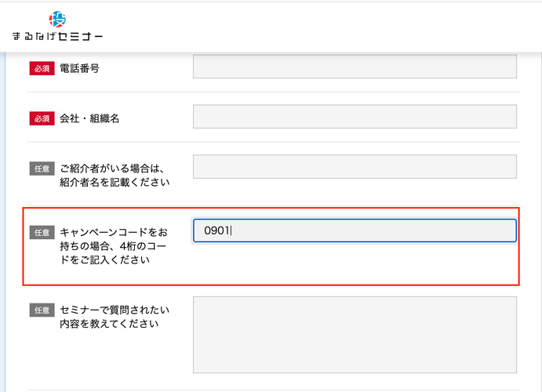Click the 必須 badge next to 会社・組織名
542x392 pixels.
point(42,118)
